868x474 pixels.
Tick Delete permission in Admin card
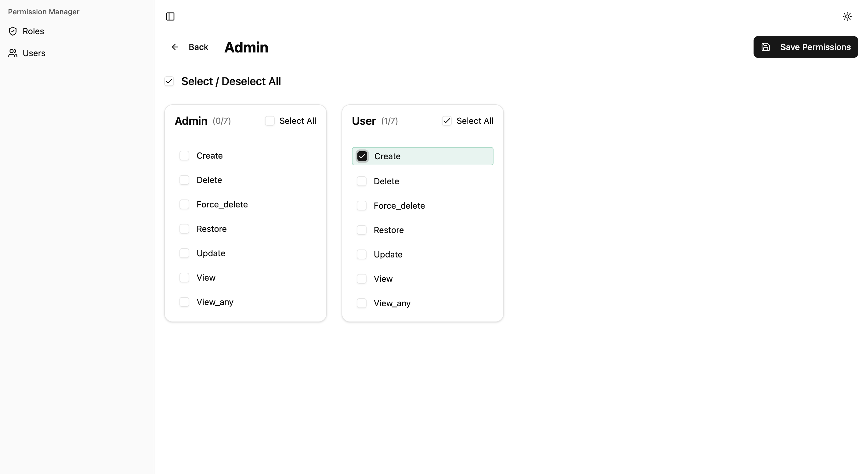click(184, 180)
